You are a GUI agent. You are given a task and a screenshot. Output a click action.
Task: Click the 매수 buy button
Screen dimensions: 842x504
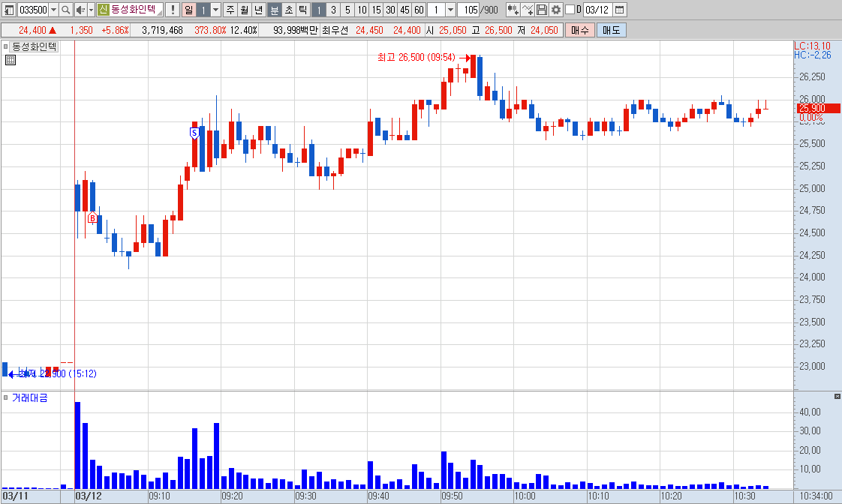pos(580,30)
